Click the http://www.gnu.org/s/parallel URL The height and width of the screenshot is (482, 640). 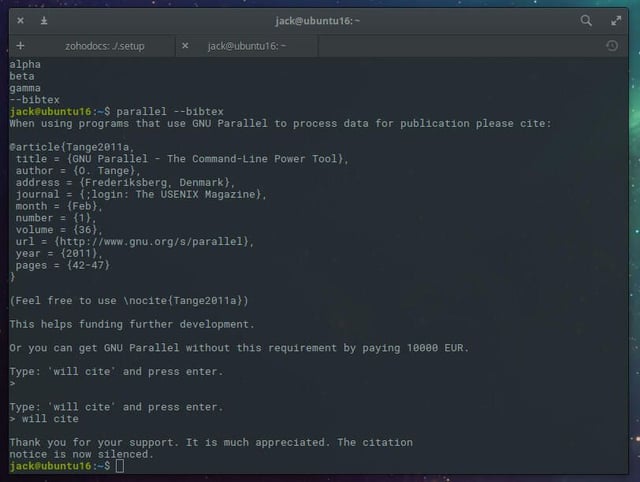pos(152,242)
